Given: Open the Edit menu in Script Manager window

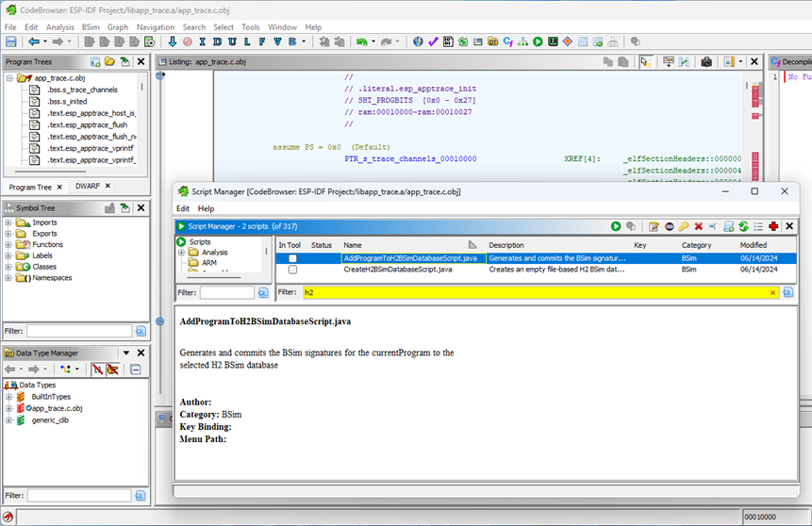Looking at the screenshot, I should pyautogui.click(x=183, y=208).
